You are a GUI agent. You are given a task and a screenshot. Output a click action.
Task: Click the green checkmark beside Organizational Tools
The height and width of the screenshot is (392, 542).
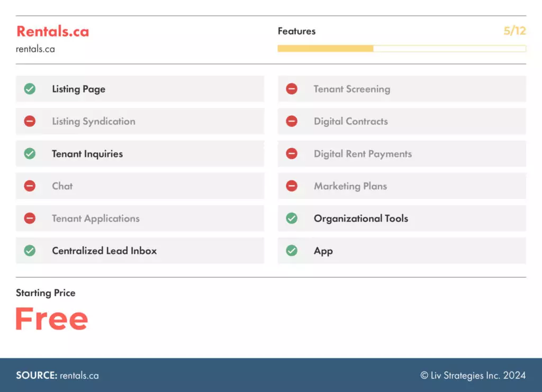[x=292, y=218]
